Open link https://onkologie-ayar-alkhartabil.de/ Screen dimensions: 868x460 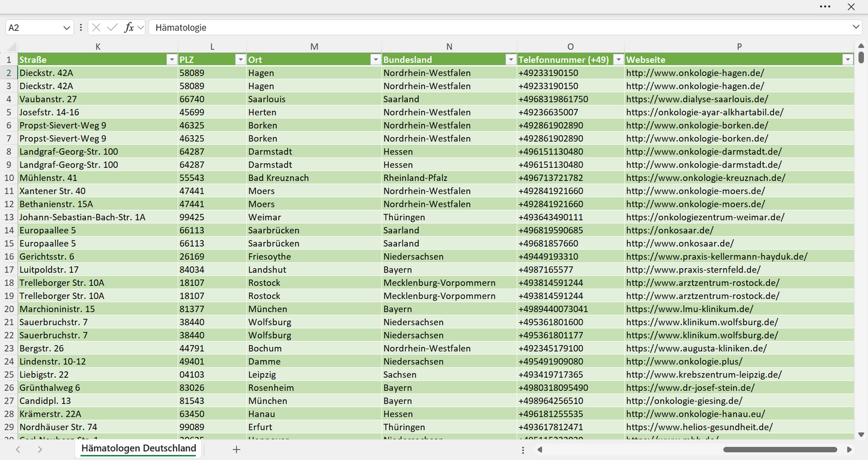pyautogui.click(x=705, y=112)
